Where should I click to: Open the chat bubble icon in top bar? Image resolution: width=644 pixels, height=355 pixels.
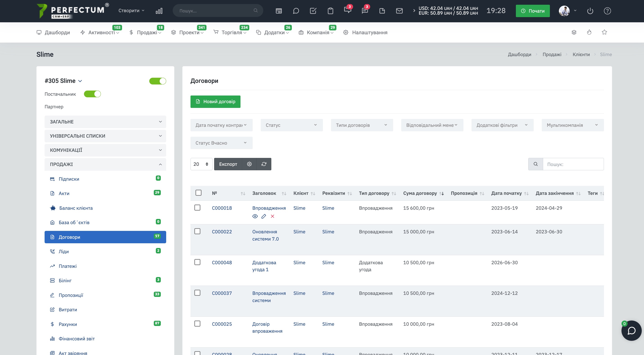click(296, 11)
